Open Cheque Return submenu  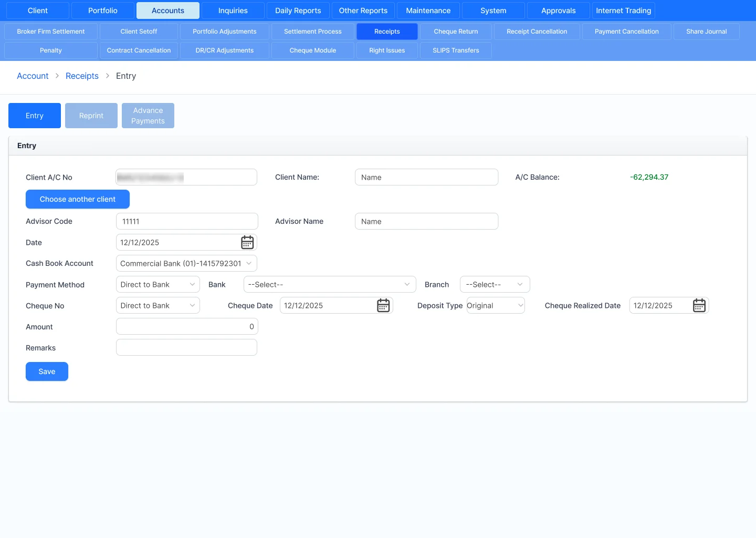click(x=456, y=32)
